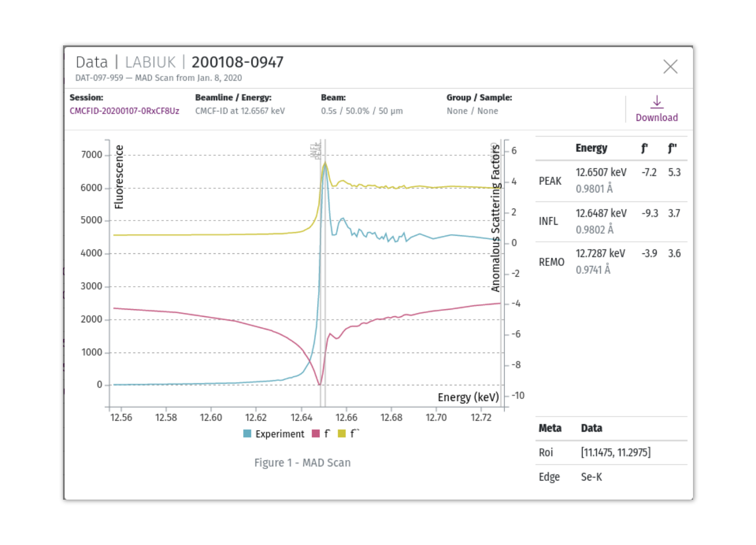Click the 12.6487 keV inflection energy
The height and width of the screenshot is (545, 756).
[601, 214]
